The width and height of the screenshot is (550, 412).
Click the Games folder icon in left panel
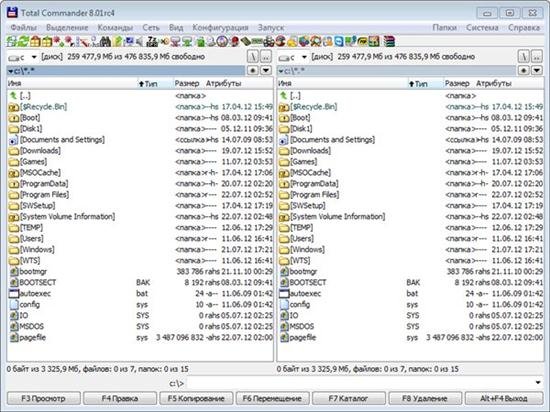pyautogui.click(x=14, y=162)
